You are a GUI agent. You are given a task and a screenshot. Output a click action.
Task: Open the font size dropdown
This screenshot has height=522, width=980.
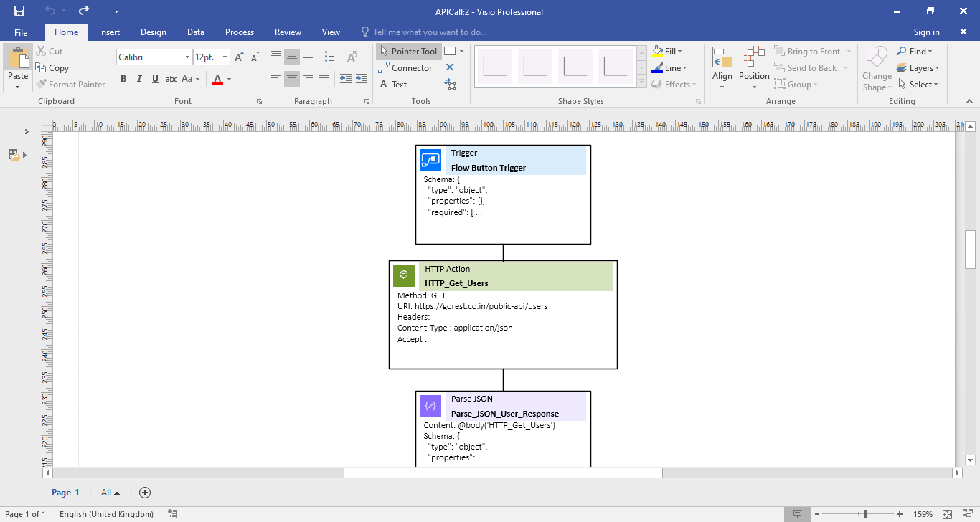(x=224, y=56)
